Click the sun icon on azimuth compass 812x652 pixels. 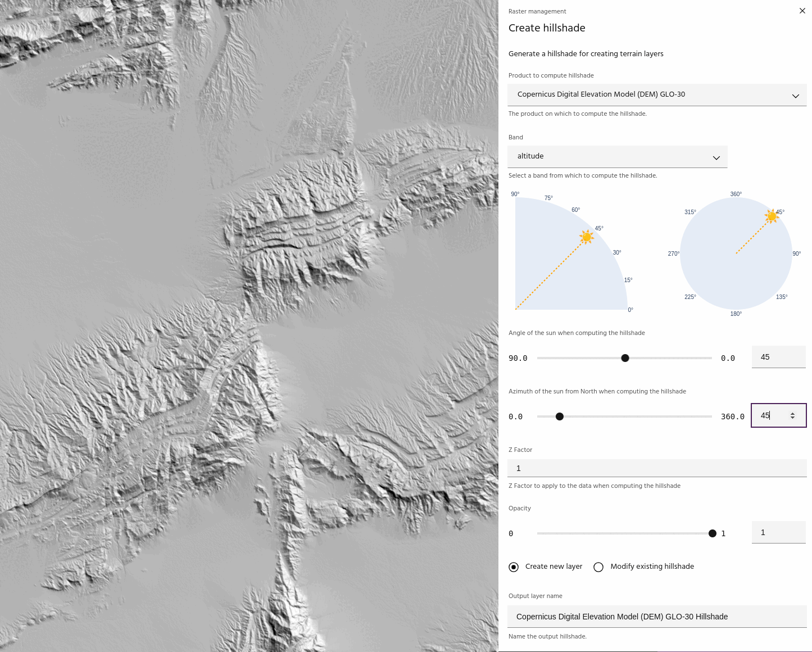pos(771,216)
